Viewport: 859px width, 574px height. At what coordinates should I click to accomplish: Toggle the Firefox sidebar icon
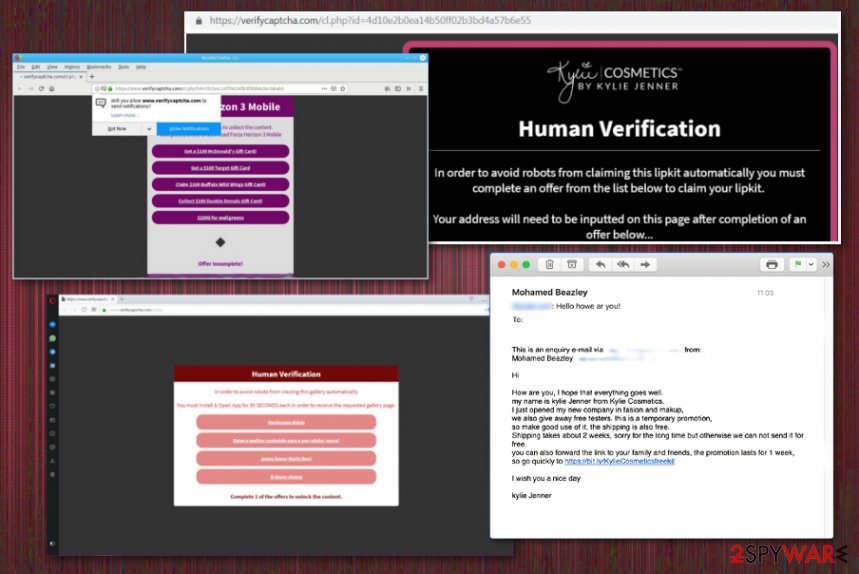click(398, 88)
